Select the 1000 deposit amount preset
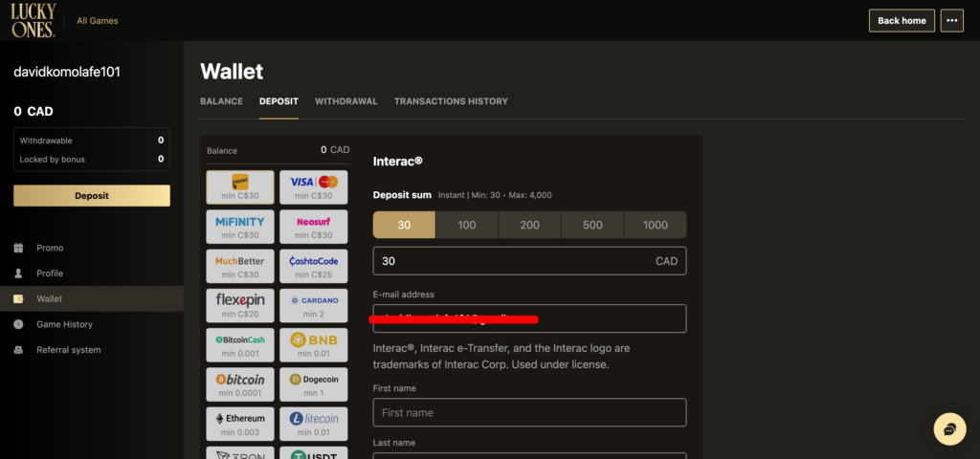980x459 pixels. (x=655, y=225)
